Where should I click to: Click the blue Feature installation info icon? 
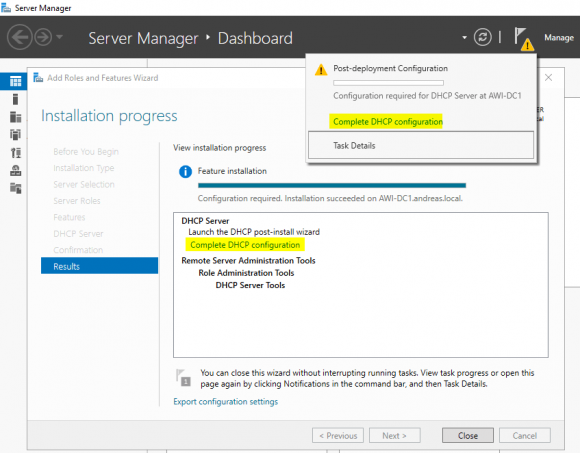click(x=185, y=172)
